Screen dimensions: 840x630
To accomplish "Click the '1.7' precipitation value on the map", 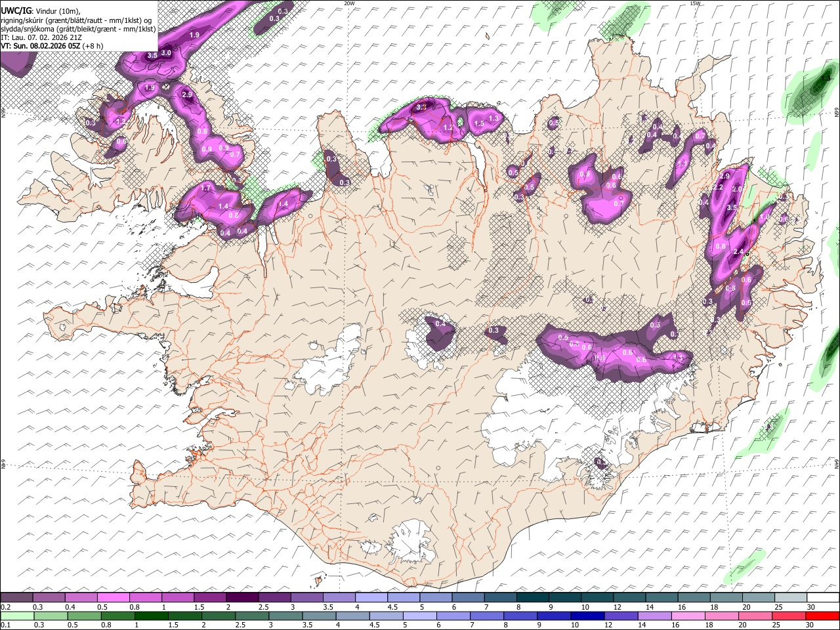I will [206, 188].
